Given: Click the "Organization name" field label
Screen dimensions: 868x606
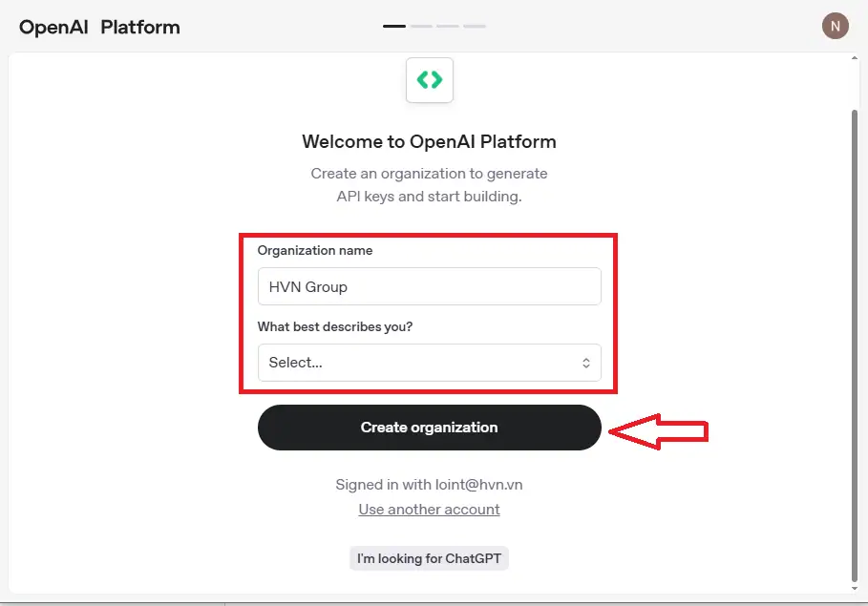Looking at the screenshot, I should click(315, 251).
